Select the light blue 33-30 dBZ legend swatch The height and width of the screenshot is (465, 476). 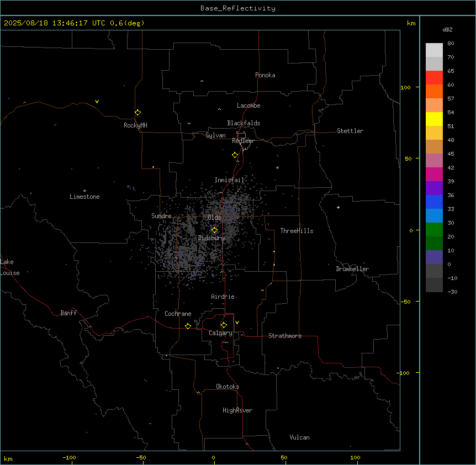tap(434, 216)
